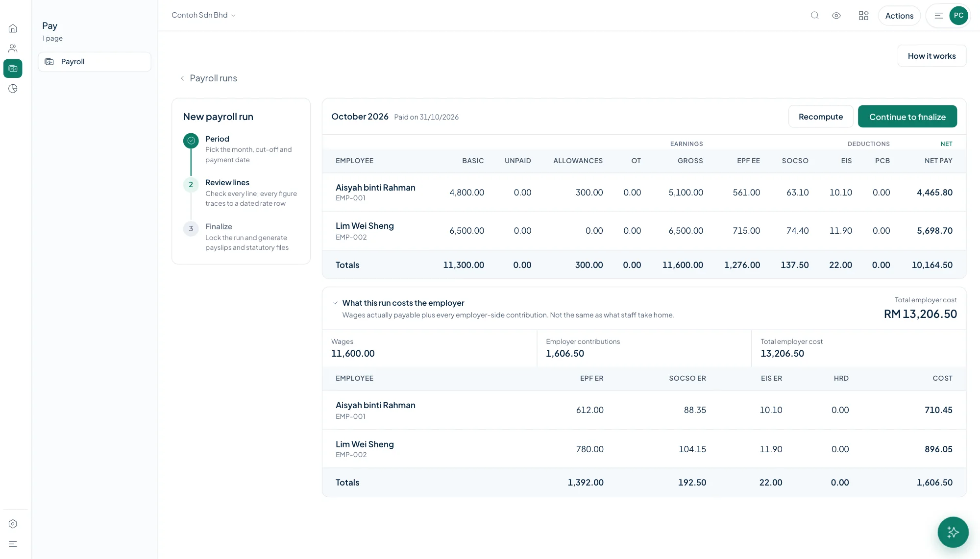Click the total net pay 10,164.50

932,265
